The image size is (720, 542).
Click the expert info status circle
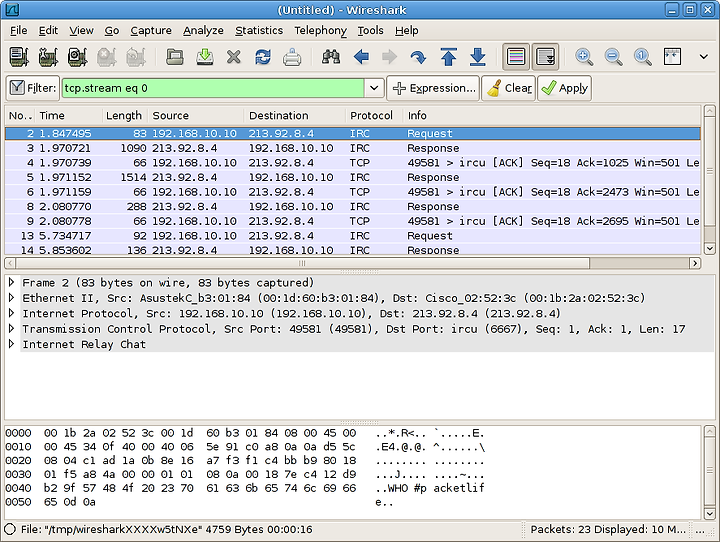point(10,529)
